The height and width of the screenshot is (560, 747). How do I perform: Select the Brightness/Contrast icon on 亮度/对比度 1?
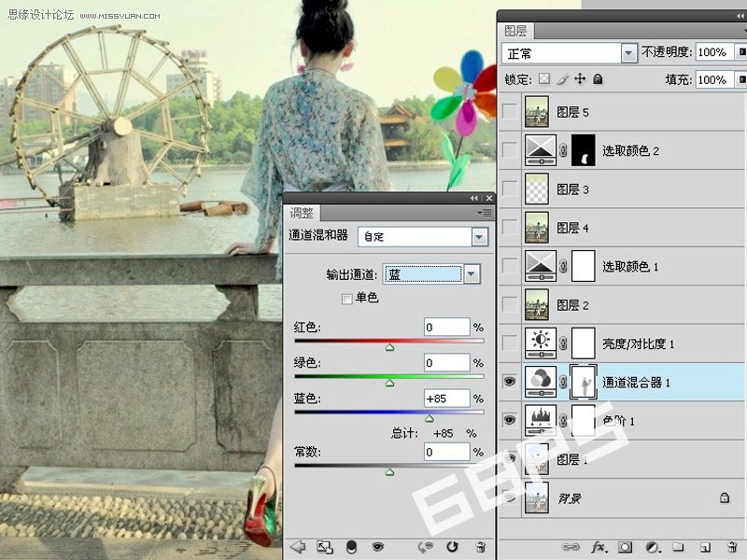541,343
